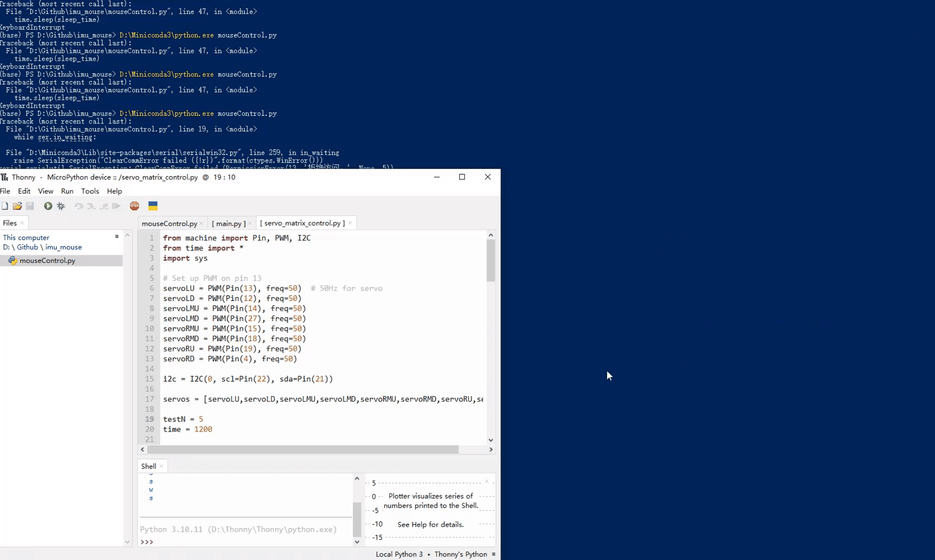Click the horizontal scrollbar of the editor
The height and width of the screenshot is (560, 935).
pyautogui.click(x=302, y=450)
